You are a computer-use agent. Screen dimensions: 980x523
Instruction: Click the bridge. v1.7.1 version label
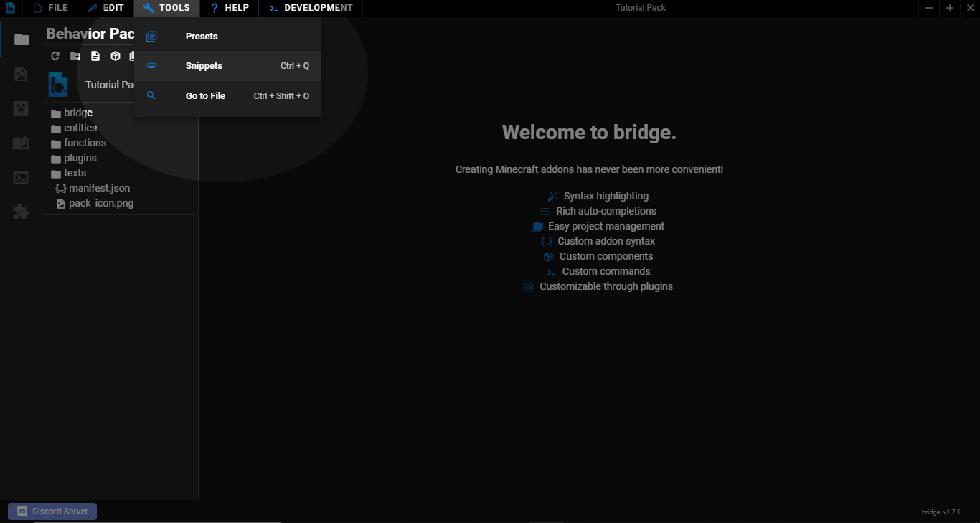coord(941,512)
